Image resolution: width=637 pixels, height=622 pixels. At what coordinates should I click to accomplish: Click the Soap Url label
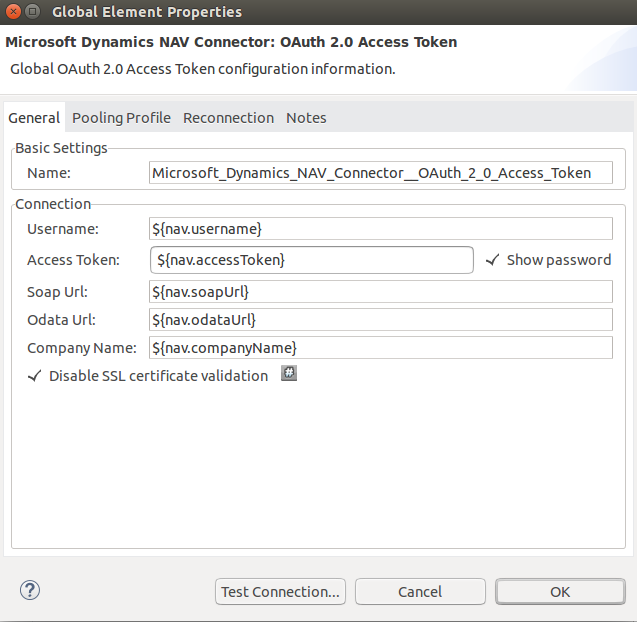pyautogui.click(x=57, y=292)
